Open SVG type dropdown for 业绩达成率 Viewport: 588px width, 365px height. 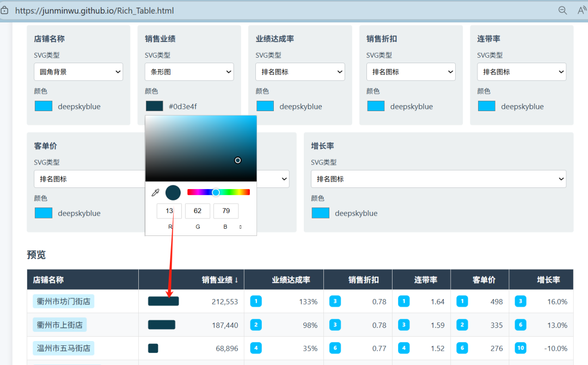[300, 72]
